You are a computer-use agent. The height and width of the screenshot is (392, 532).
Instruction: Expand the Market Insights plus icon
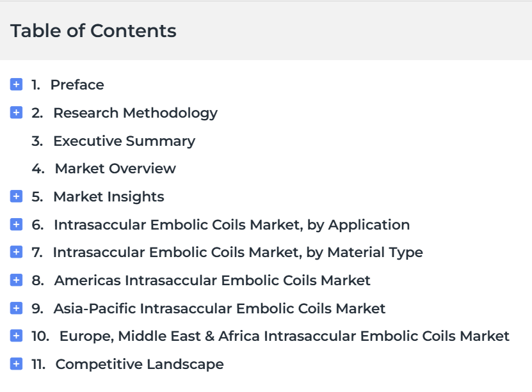[16, 196]
